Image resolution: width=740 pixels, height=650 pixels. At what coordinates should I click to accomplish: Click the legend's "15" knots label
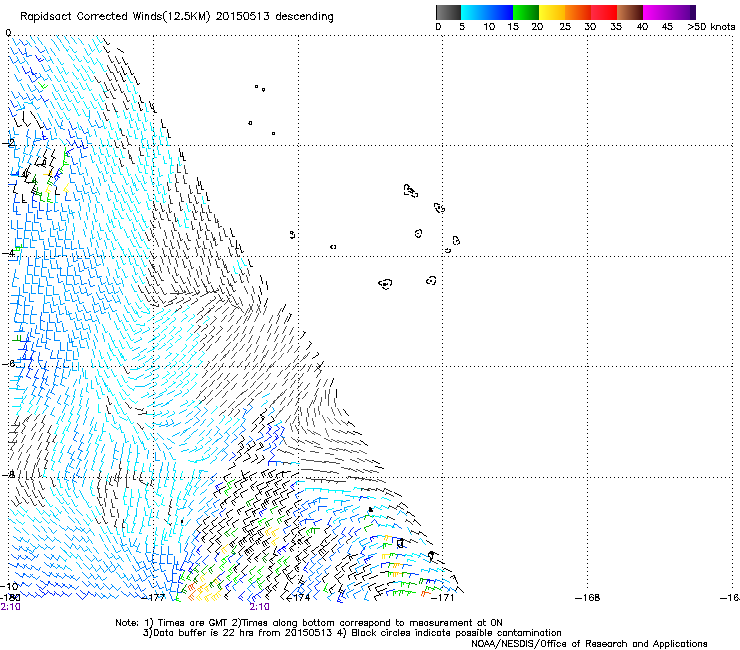pos(513,27)
